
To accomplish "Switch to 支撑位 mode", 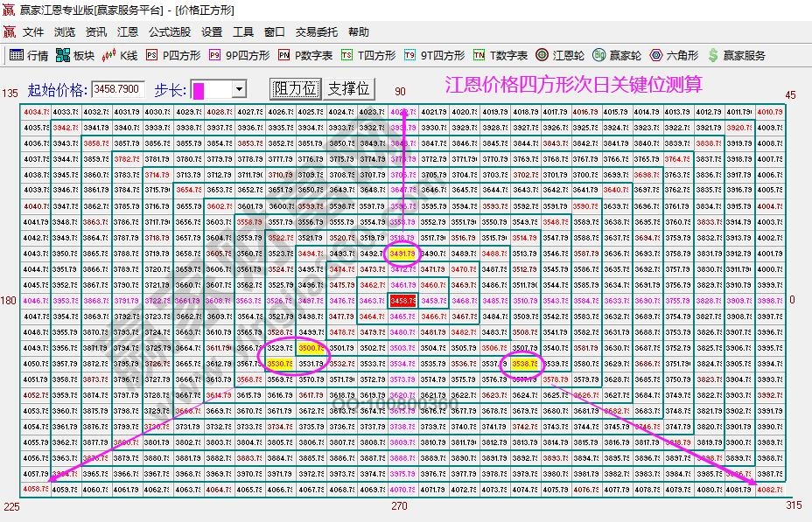I will click(x=349, y=87).
